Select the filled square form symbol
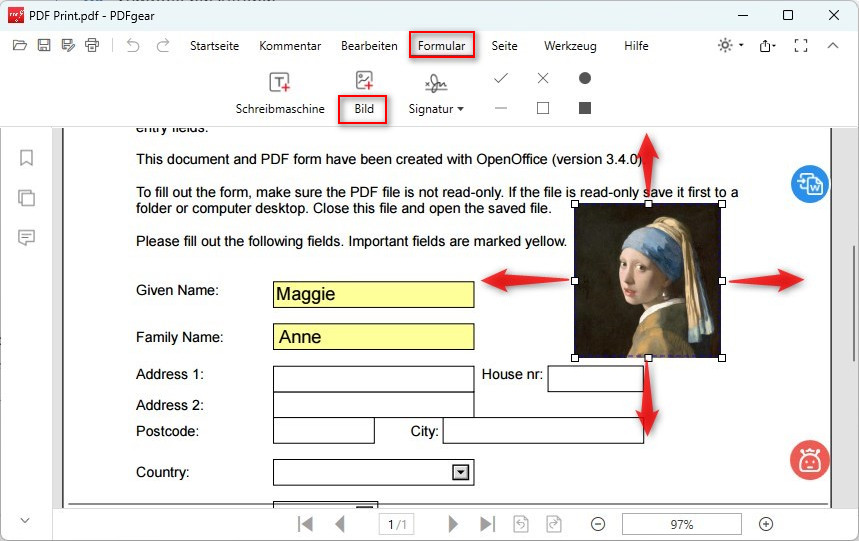 coord(585,108)
